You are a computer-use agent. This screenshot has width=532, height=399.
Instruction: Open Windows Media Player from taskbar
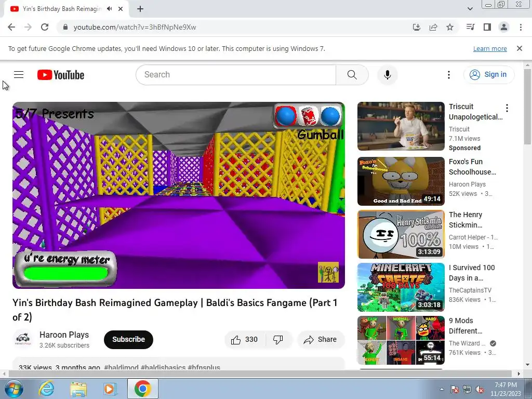[110, 389]
